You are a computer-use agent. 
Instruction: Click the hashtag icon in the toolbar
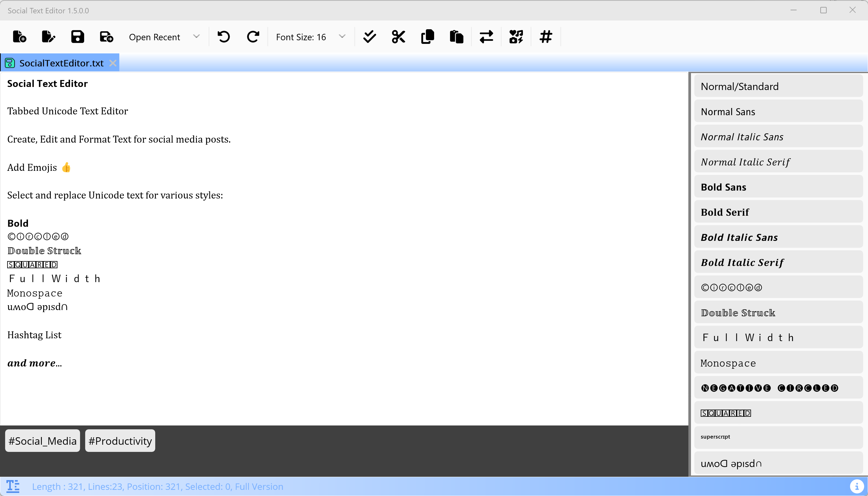point(545,36)
